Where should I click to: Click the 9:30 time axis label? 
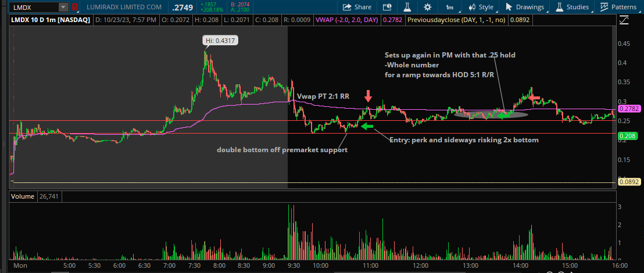click(294, 265)
